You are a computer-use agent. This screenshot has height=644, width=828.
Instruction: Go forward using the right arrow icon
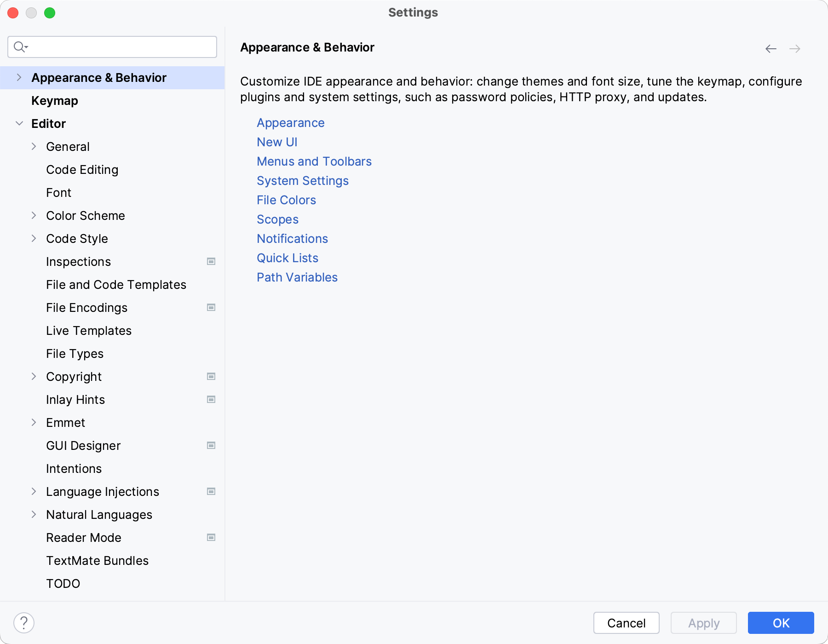(x=795, y=49)
